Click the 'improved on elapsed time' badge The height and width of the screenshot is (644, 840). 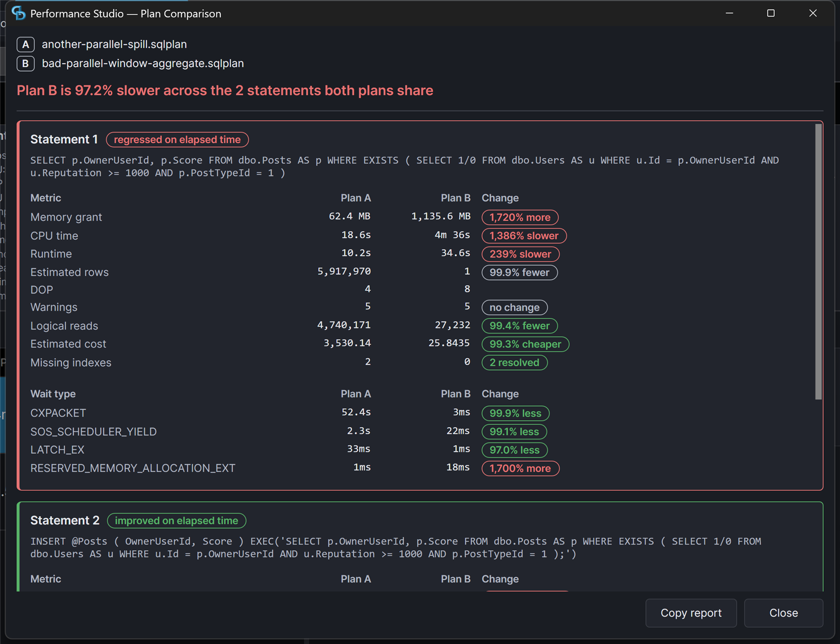tap(176, 520)
